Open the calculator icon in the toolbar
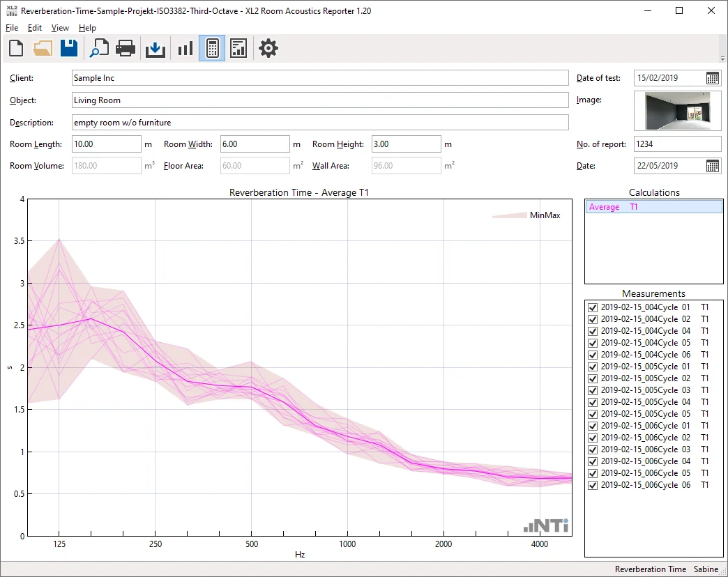The height and width of the screenshot is (577, 728). [x=212, y=48]
